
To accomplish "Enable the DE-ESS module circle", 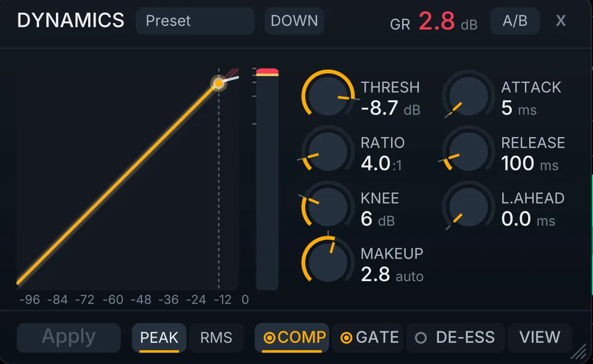I will [x=421, y=338].
